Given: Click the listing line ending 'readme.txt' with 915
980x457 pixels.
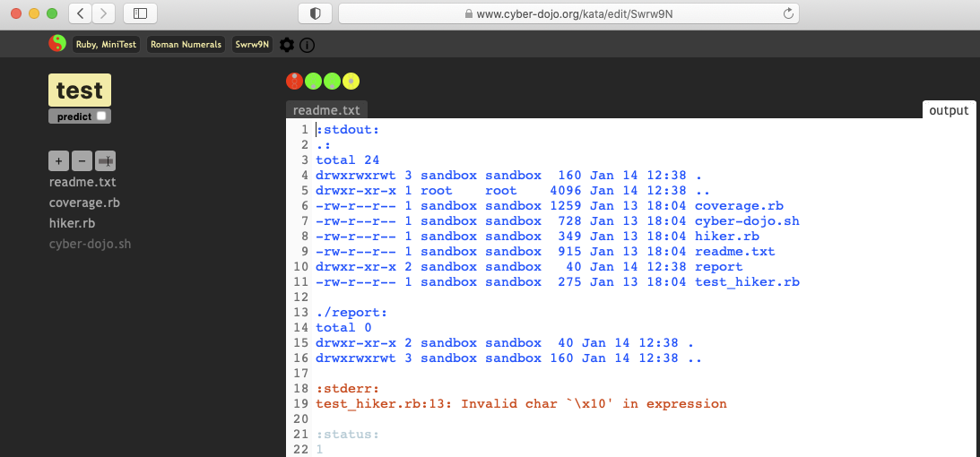Looking at the screenshot, I should tap(545, 252).
